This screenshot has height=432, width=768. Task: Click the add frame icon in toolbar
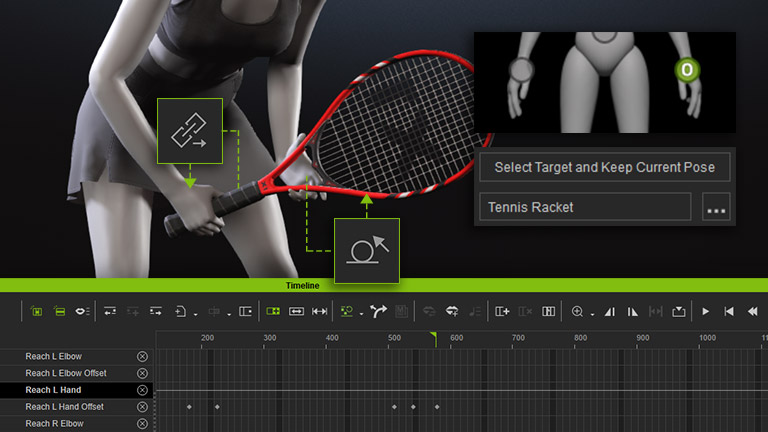click(x=502, y=312)
